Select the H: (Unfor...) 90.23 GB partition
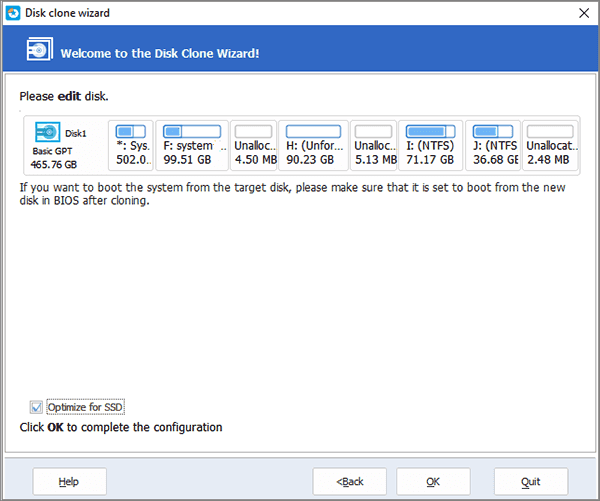 pos(313,145)
